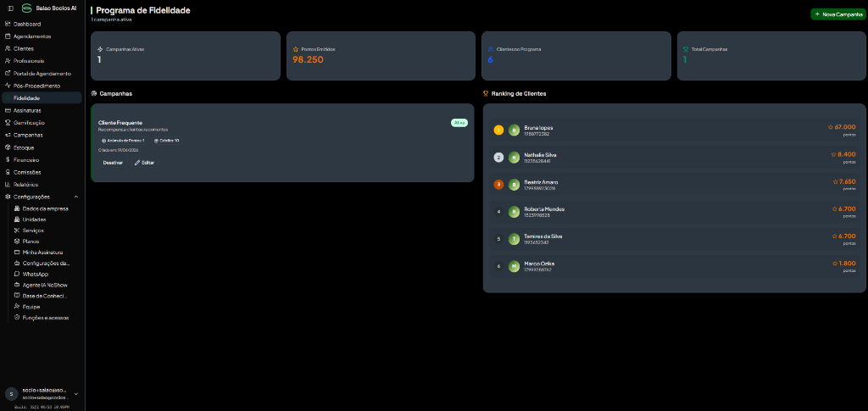868x411 pixels.
Task: Select Bruna Lopes ranking row
Action: click(674, 131)
